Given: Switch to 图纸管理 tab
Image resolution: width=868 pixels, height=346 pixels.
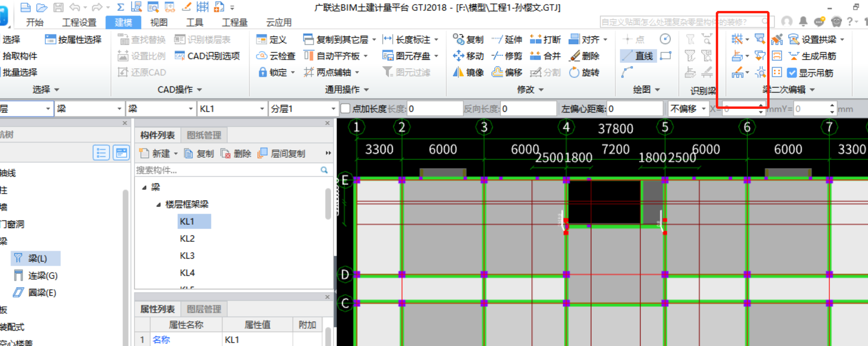Looking at the screenshot, I should pyautogui.click(x=204, y=135).
